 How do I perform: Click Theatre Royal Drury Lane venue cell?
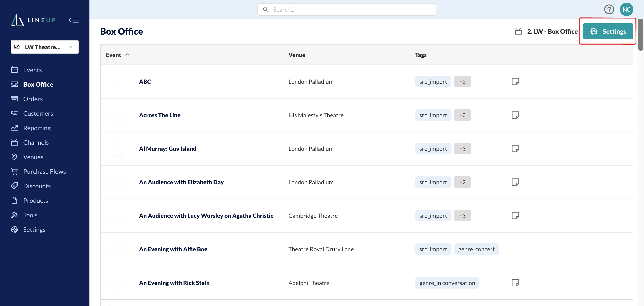pyautogui.click(x=321, y=249)
